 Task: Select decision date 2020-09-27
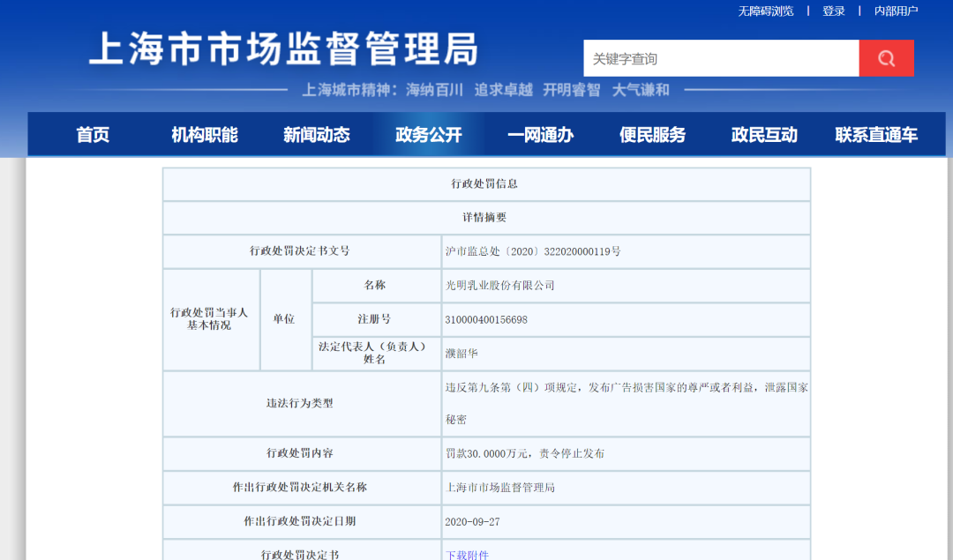[x=472, y=521]
